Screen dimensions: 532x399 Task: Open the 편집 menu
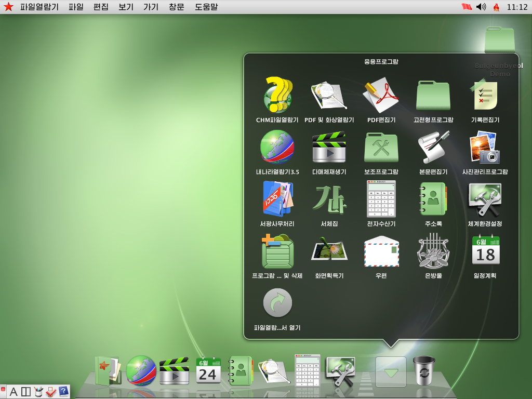pyautogui.click(x=101, y=7)
